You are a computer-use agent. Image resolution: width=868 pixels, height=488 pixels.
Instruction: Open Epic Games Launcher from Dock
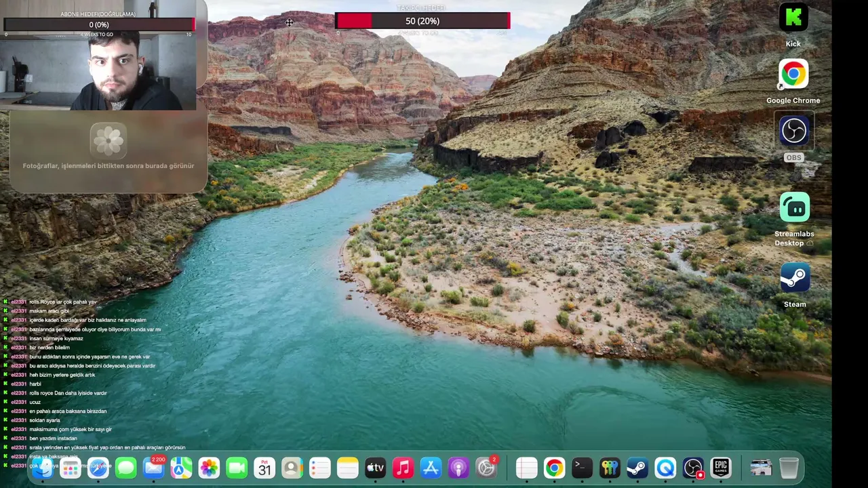[720, 468]
